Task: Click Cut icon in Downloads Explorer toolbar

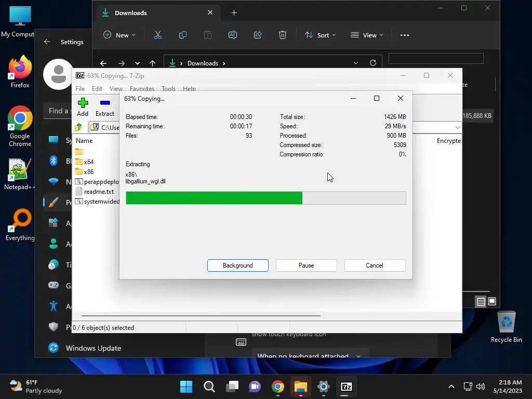Action: click(158, 35)
